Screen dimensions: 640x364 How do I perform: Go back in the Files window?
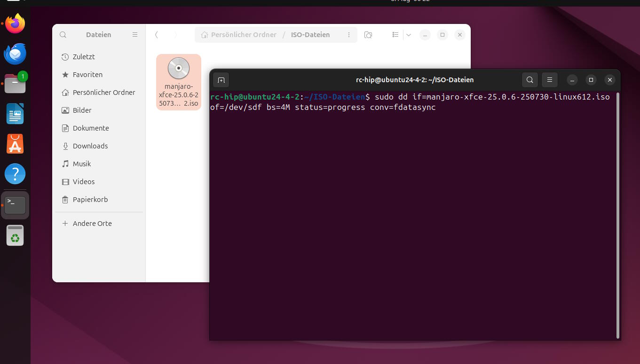point(157,35)
